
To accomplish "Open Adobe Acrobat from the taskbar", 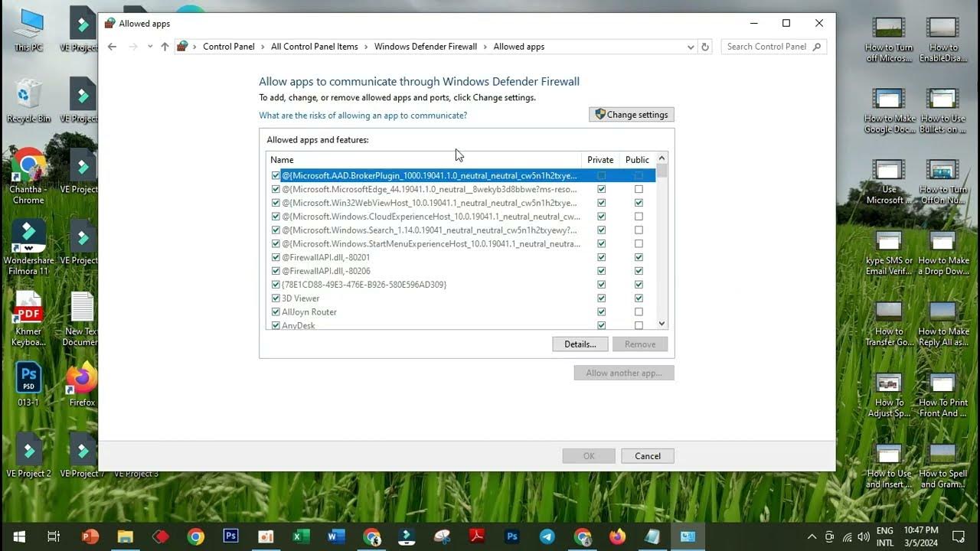I will point(477,536).
